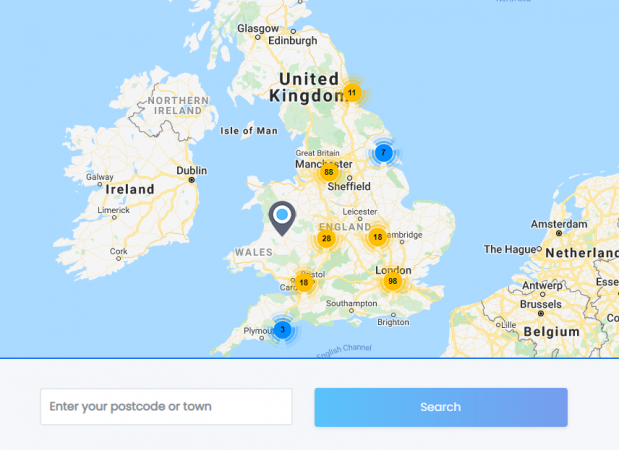Open the 88 cluster near Manchester

tap(328, 173)
